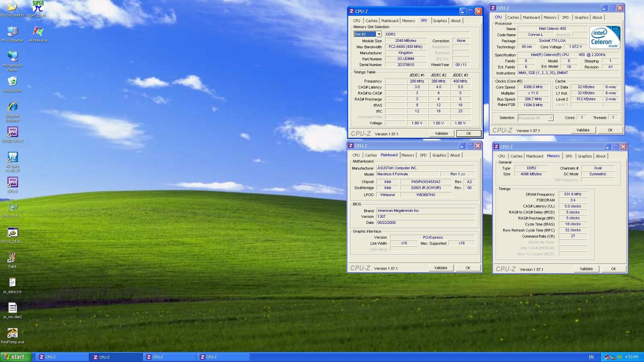Switch to Caches tab in SPD window
The height and width of the screenshot is (362, 644).
pyautogui.click(x=372, y=21)
